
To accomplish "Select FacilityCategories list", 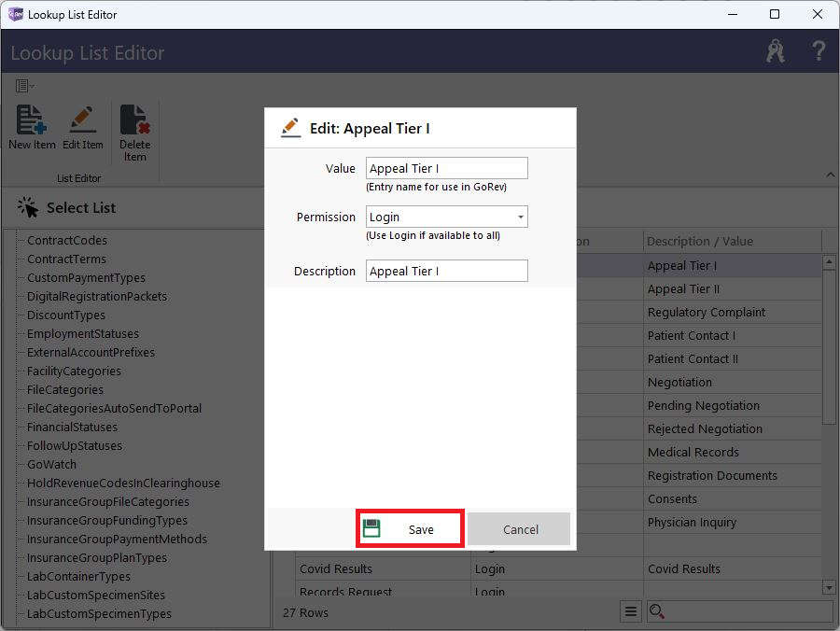I will (74, 372).
